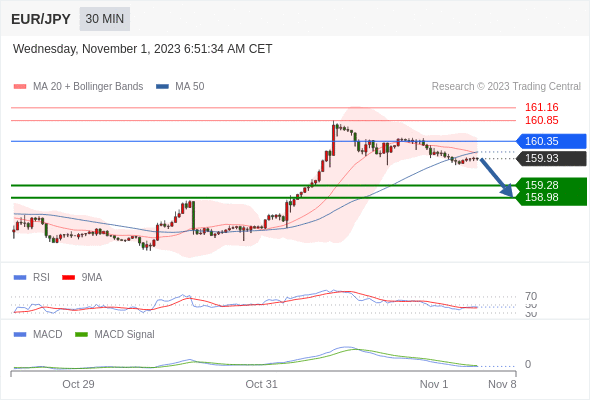
Task: Click the 160.85 red resistance label
Action: tap(542, 120)
